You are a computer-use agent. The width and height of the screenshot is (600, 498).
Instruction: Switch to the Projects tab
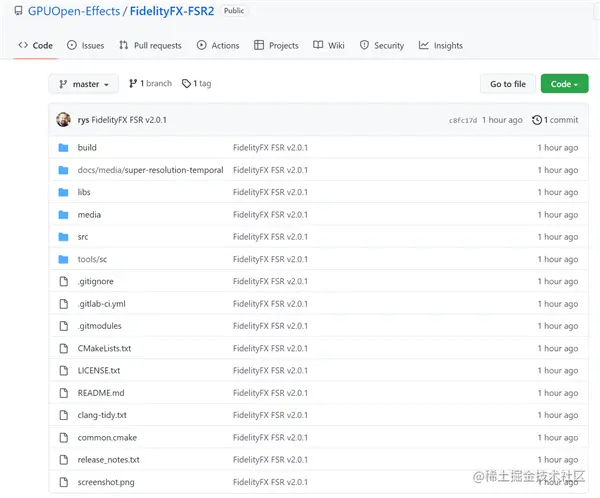tap(276, 45)
